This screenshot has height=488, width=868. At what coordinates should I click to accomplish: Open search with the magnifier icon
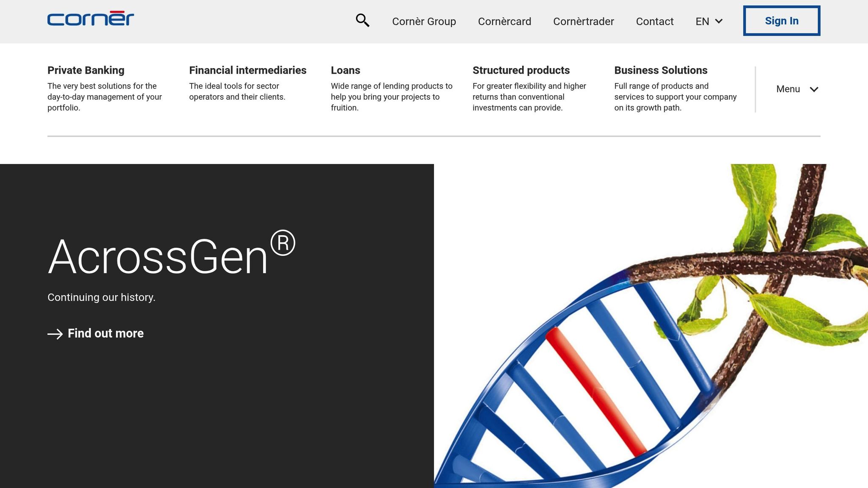click(362, 20)
